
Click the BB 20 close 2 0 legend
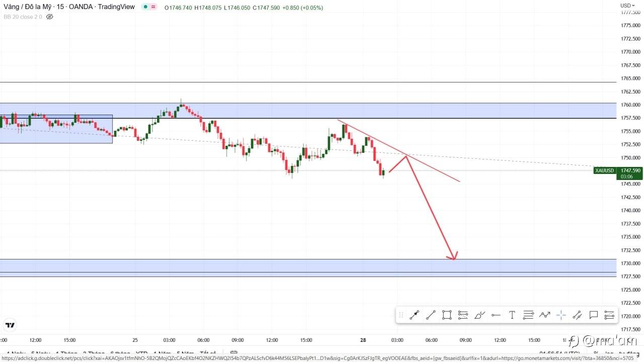(x=23, y=17)
